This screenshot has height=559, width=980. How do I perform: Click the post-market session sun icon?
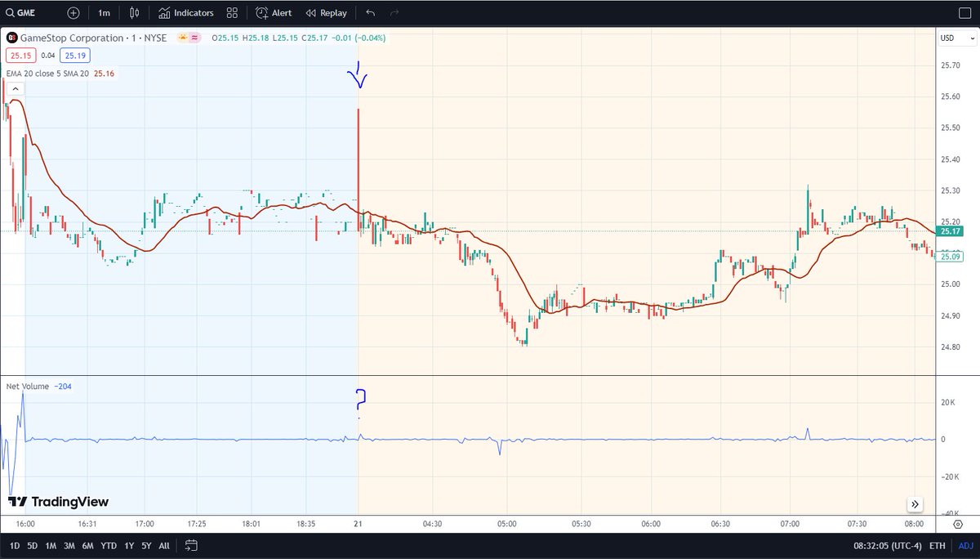point(185,38)
